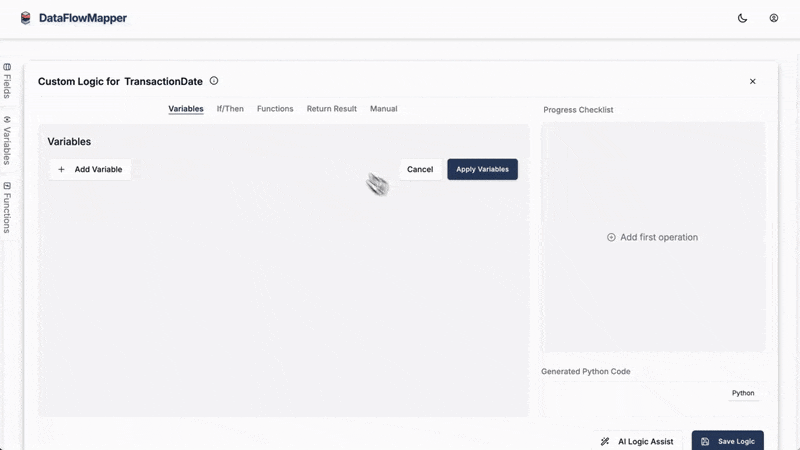Switch to the Functions top tab
This screenshot has width=800, height=450.
coord(275,109)
